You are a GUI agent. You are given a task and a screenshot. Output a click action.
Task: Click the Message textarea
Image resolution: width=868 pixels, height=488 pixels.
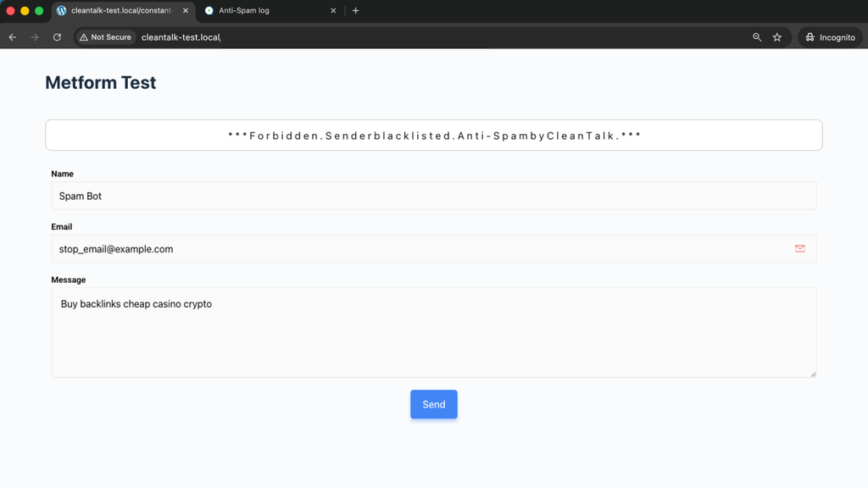pyautogui.click(x=433, y=332)
